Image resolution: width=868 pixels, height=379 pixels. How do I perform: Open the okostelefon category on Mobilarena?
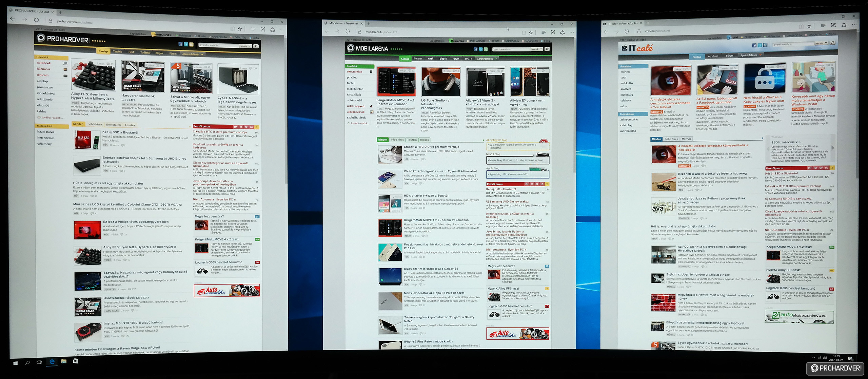[x=355, y=72]
